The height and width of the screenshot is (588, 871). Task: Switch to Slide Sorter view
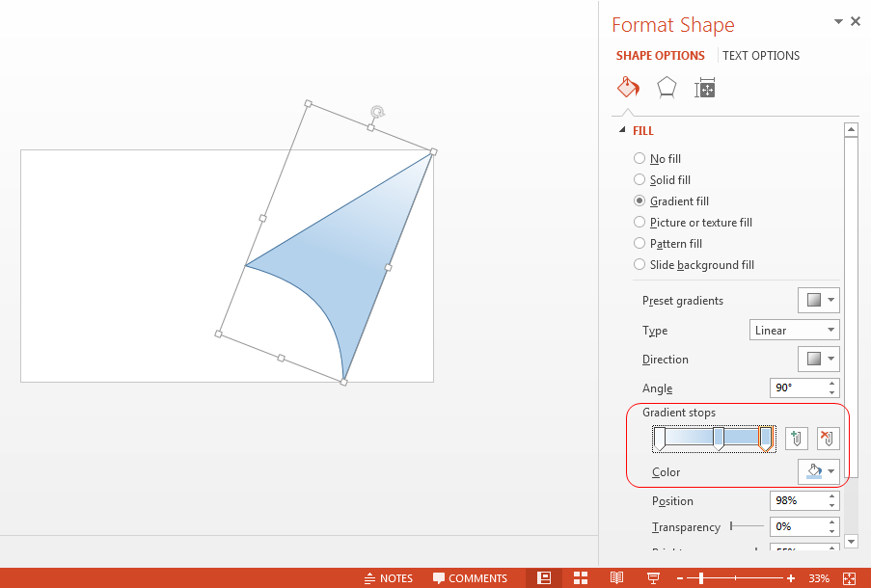tap(581, 578)
